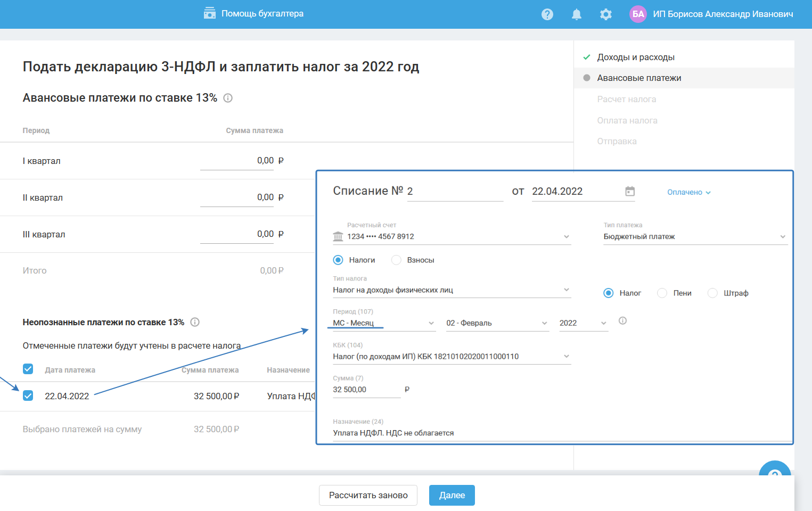Open the calendar date picker icon
The image size is (812, 511).
coord(630,191)
